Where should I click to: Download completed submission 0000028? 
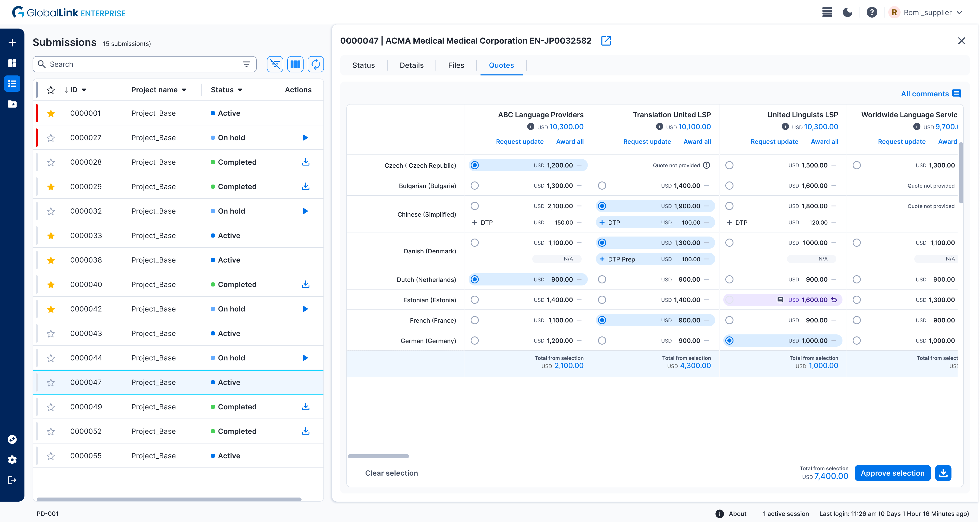click(x=306, y=162)
